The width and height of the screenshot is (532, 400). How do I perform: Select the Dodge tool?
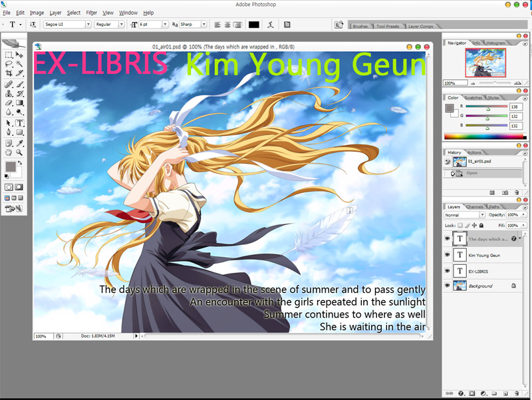point(20,112)
